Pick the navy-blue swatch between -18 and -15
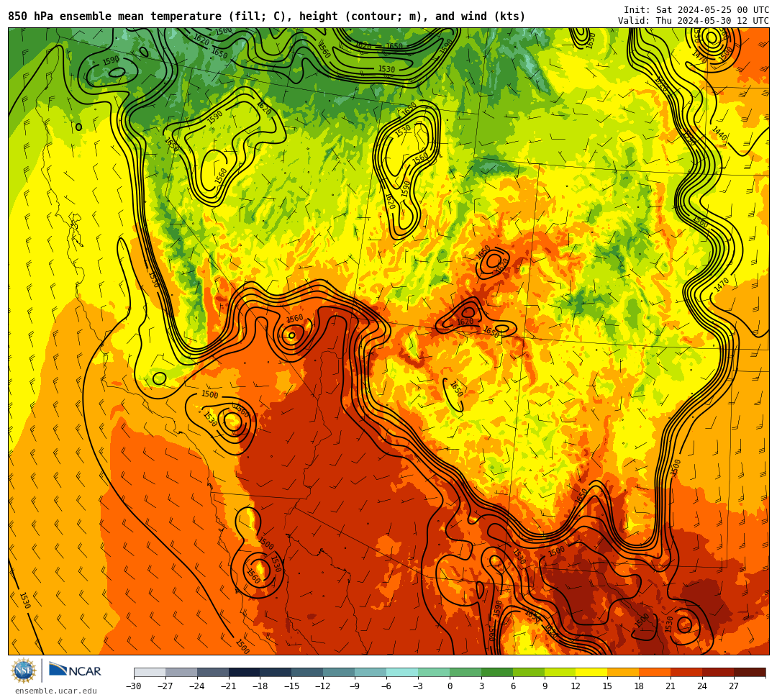777x700 pixels. click(276, 672)
